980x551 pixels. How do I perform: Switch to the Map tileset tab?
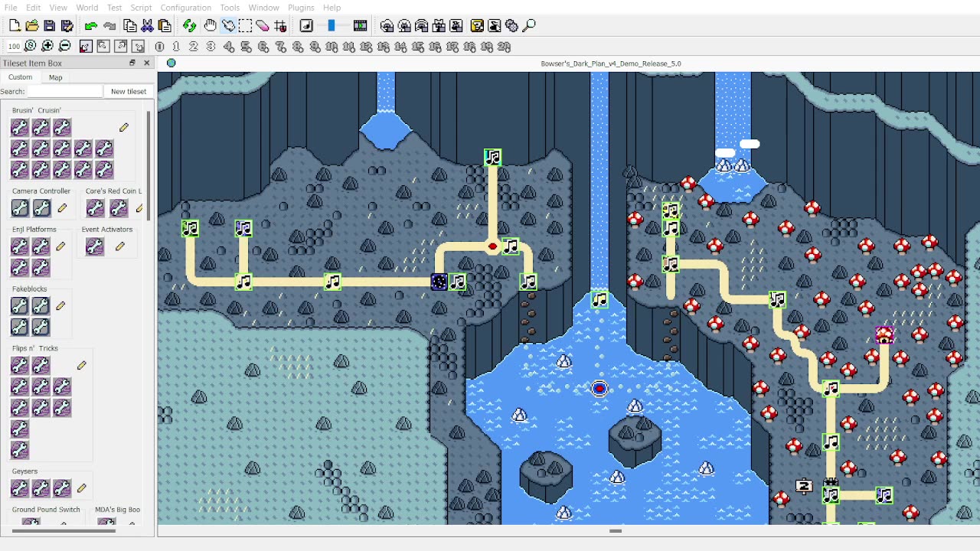point(55,77)
